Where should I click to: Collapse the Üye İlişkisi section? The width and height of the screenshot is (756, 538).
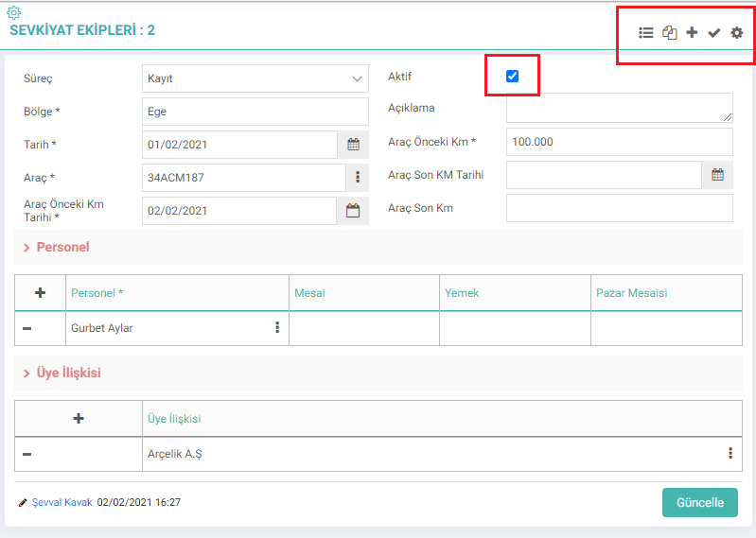coord(62,373)
